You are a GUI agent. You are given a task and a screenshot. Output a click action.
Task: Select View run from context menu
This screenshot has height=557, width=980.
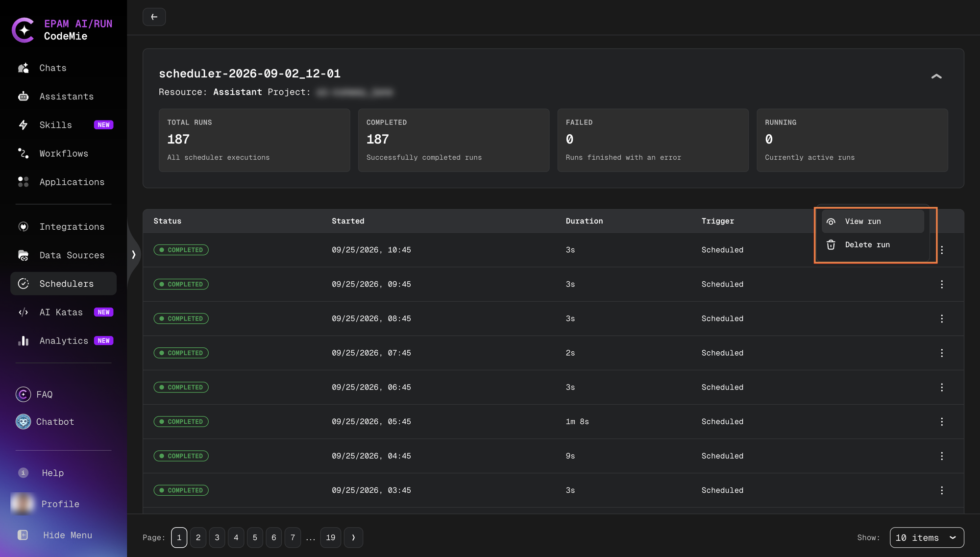(x=873, y=221)
